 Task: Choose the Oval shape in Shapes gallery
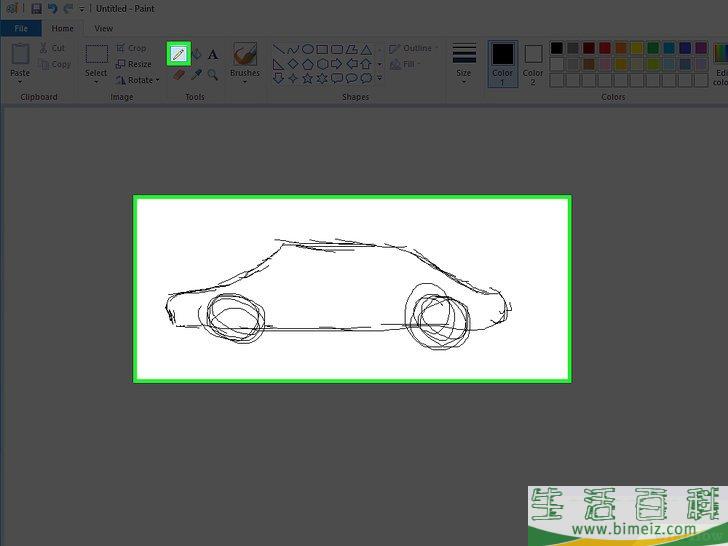click(308, 48)
